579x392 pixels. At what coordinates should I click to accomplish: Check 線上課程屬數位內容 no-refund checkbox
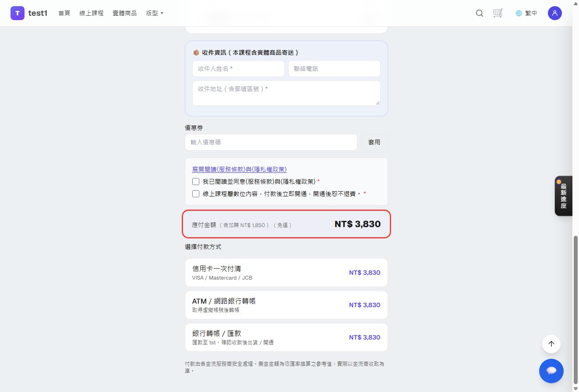pyautogui.click(x=196, y=194)
